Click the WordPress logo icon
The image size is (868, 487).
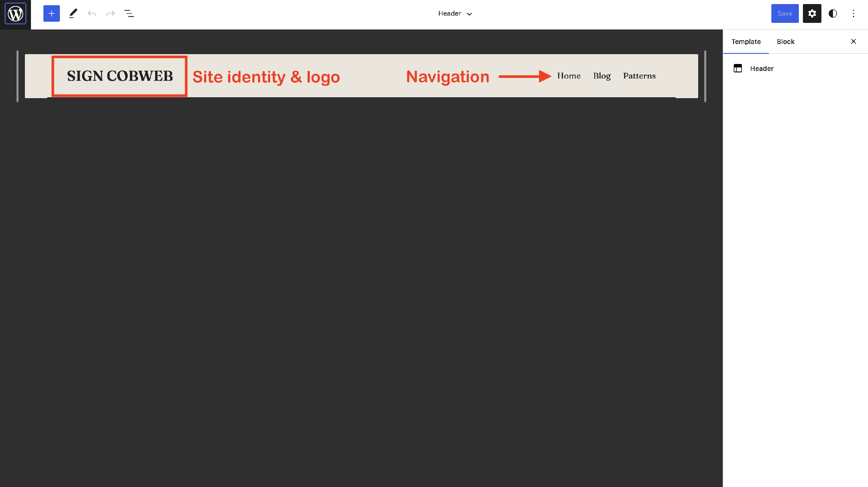[x=16, y=14]
